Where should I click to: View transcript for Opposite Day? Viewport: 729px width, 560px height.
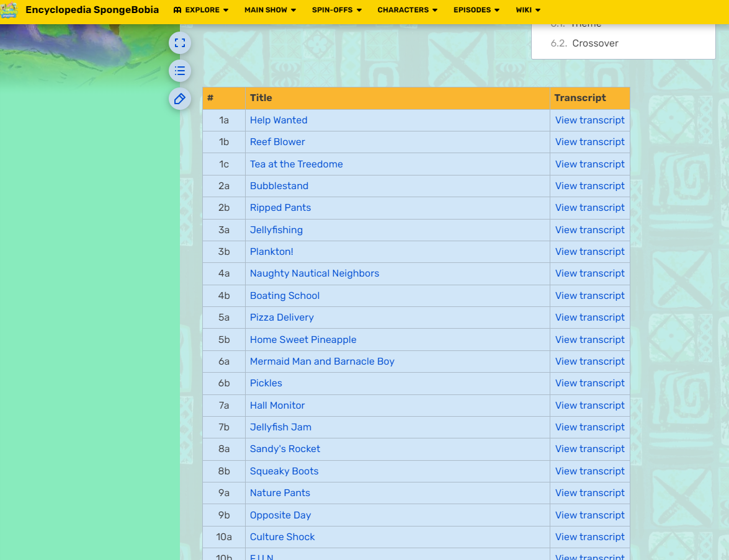pos(589,515)
